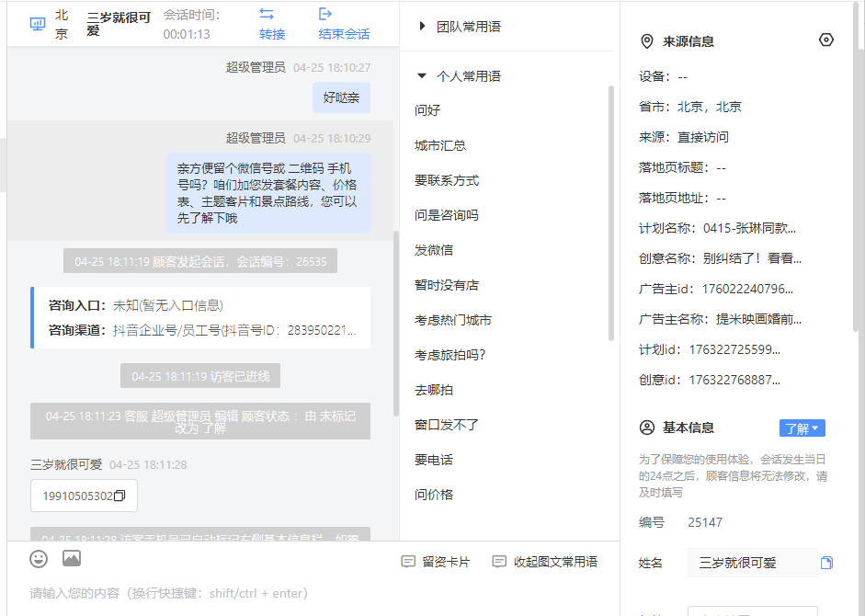
Task: Click sender label 三岁就很可爱 above the phone number
Action: 66,465
